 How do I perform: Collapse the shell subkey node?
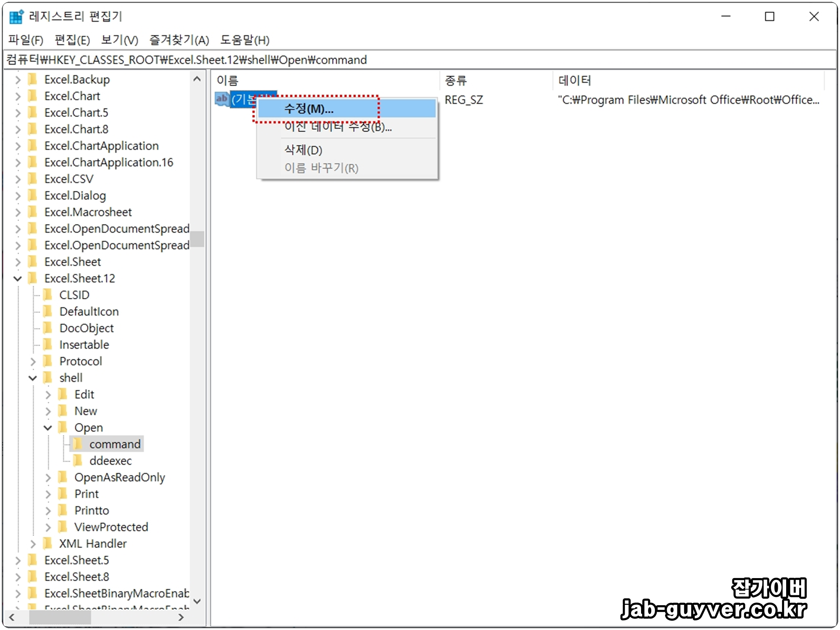(x=33, y=378)
